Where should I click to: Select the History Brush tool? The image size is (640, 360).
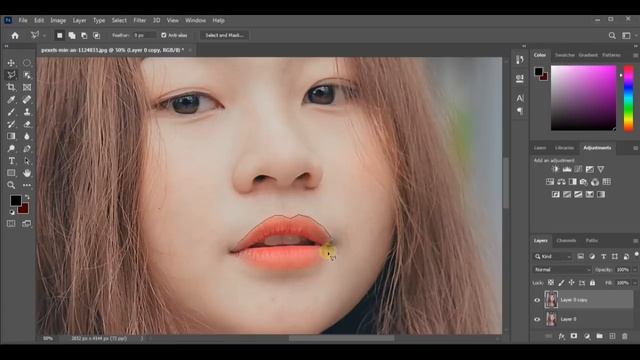click(11, 124)
